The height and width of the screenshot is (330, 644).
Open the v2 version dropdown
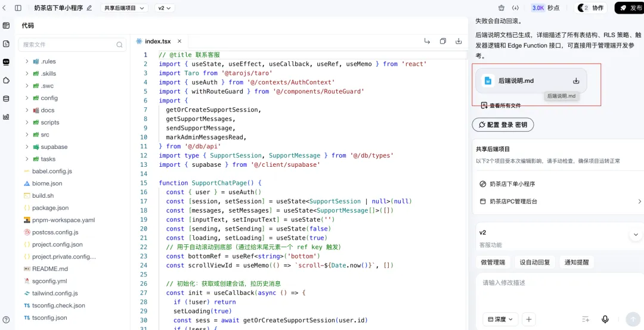165,8
